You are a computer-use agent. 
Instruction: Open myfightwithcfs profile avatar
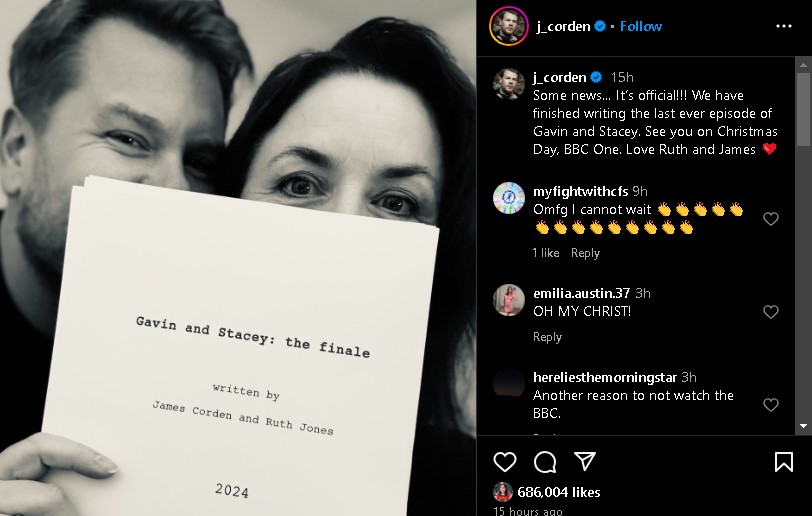click(x=509, y=198)
